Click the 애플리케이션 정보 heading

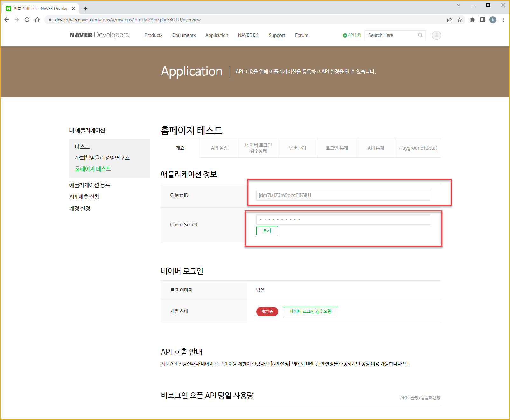tap(189, 174)
